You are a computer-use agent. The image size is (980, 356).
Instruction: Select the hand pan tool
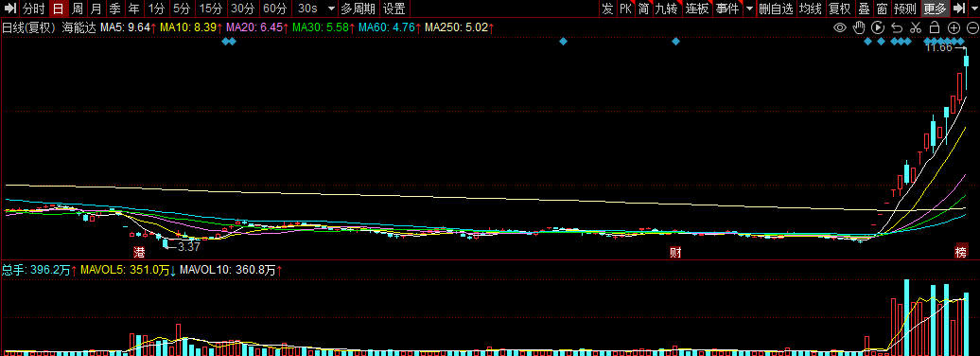click(x=859, y=27)
